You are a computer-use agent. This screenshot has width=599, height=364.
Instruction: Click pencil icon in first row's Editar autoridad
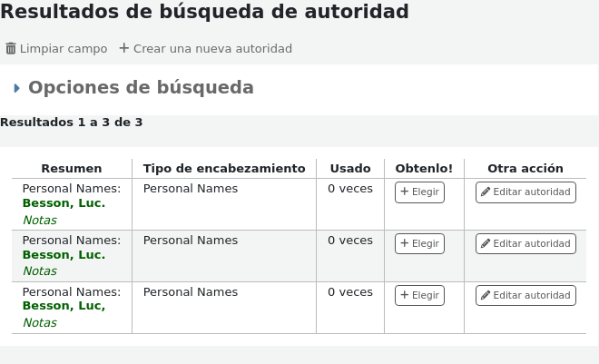pos(486,192)
